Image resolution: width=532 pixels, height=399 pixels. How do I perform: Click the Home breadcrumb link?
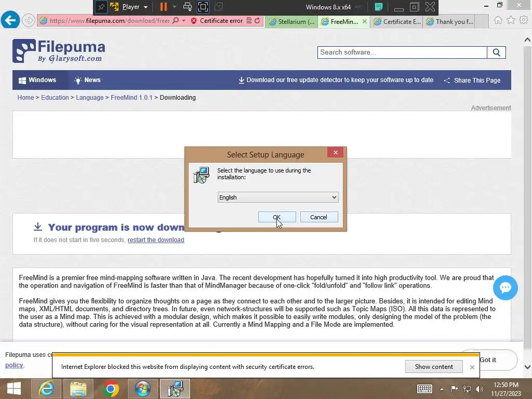[x=26, y=97]
